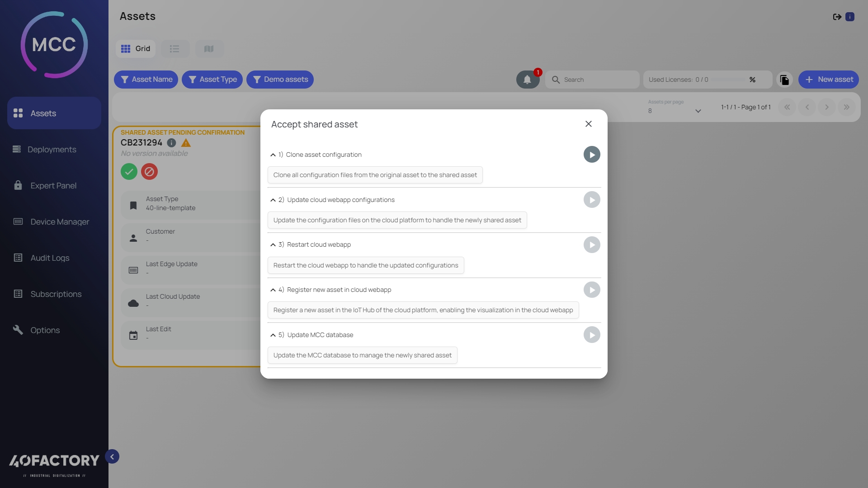Go to Audit Logs section
The height and width of the screenshot is (488, 868).
click(50, 258)
